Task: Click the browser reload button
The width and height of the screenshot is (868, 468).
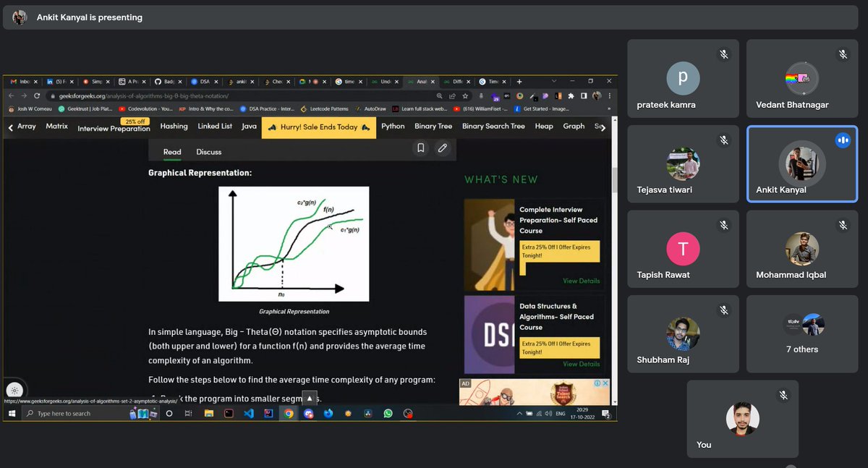Action: coord(37,95)
